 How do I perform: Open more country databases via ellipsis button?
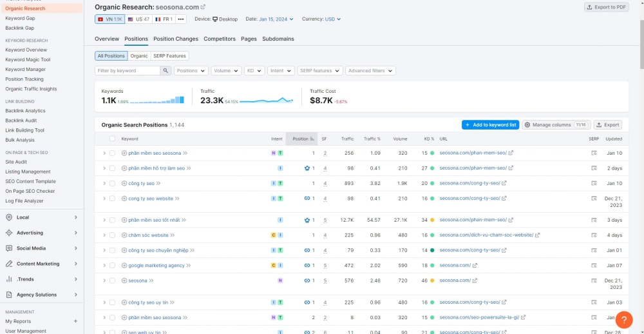(x=181, y=19)
